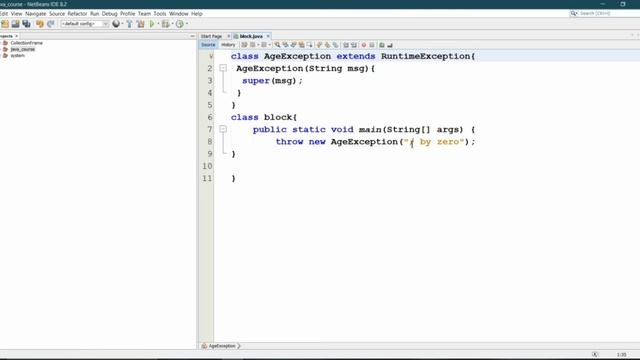Click the Profile Project clock icon
This screenshot has width=640, height=360.
click(180, 24)
